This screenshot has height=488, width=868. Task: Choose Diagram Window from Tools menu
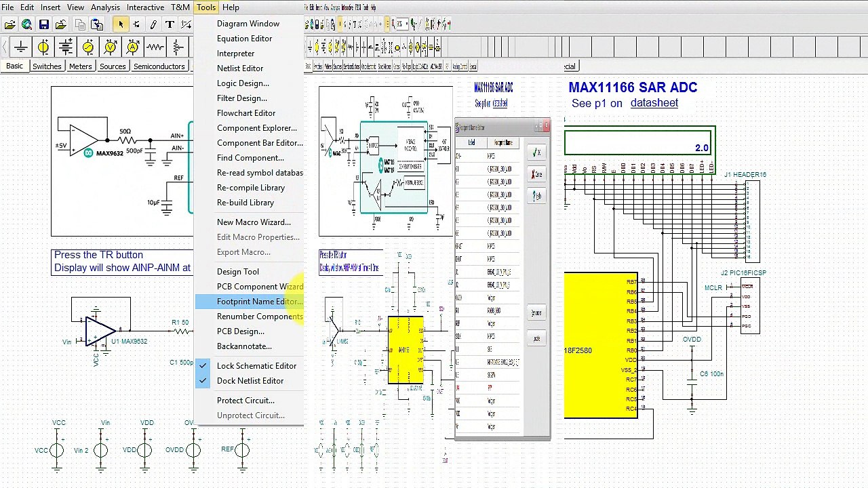[248, 24]
